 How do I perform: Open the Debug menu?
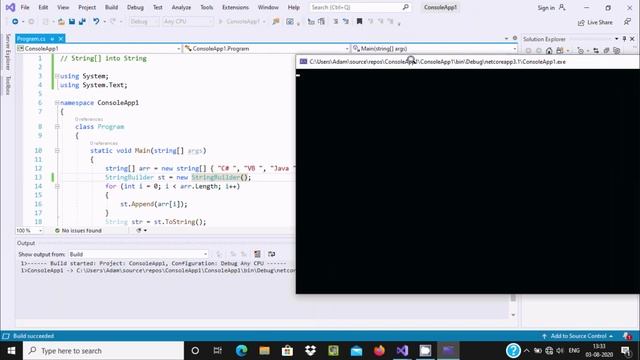click(135, 7)
